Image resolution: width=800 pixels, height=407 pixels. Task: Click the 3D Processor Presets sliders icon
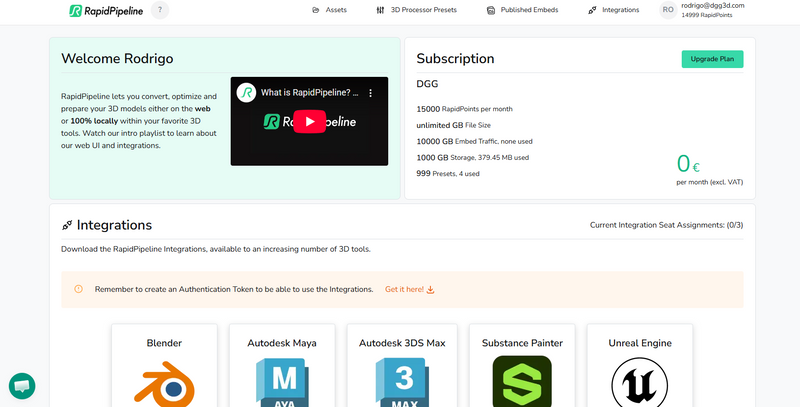380,10
